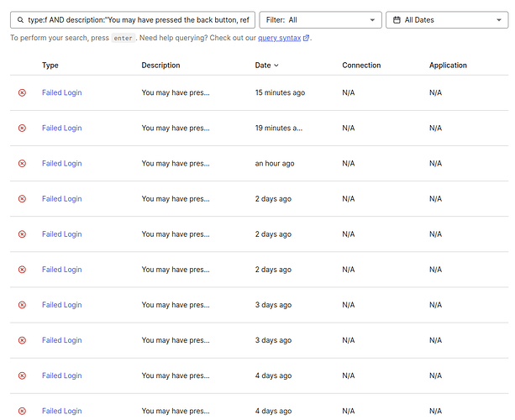Image resolution: width=515 pixels, height=420 pixels.
Task: Sort by the Type column header
Action: pyautogui.click(x=50, y=66)
